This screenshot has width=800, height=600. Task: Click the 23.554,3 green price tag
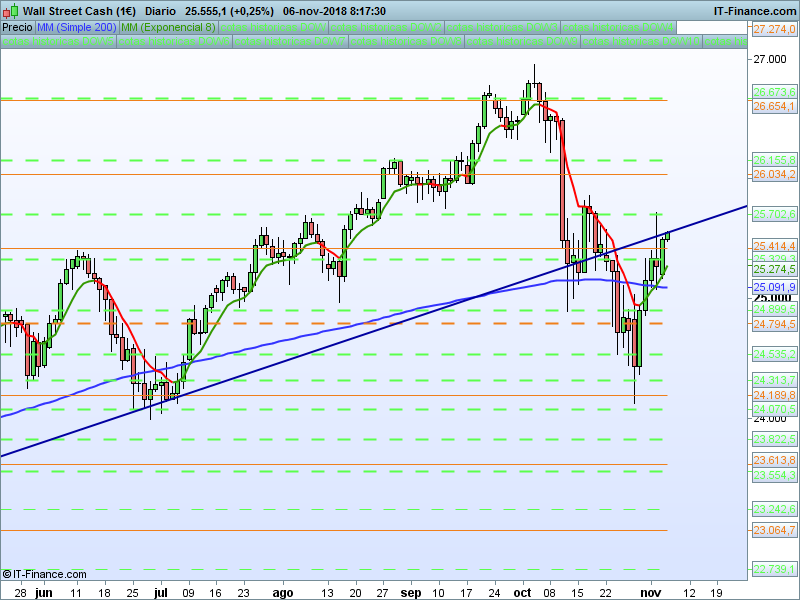coord(774,475)
